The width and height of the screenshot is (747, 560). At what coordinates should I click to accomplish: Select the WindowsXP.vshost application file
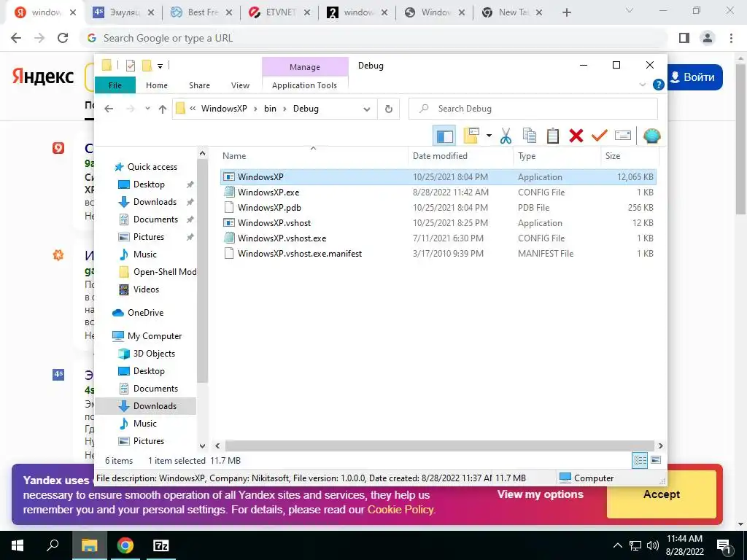click(438, 223)
